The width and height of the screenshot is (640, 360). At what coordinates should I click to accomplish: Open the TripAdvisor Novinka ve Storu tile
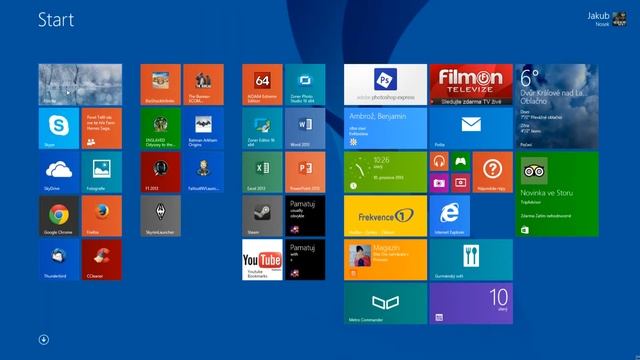(557, 194)
